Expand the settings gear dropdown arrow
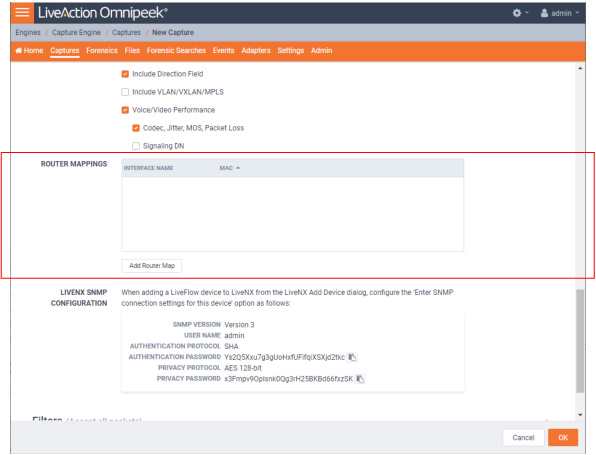The image size is (596, 455). (x=527, y=13)
